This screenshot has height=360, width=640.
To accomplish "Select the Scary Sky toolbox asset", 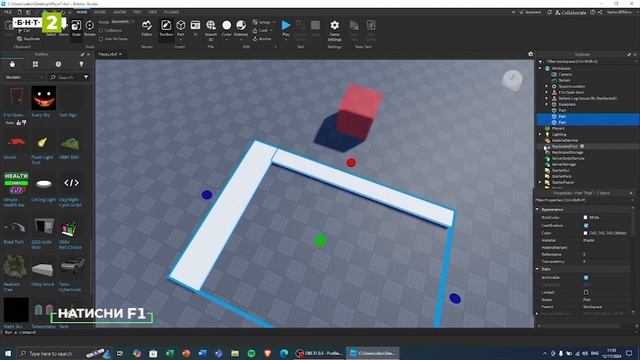I will pos(43,101).
